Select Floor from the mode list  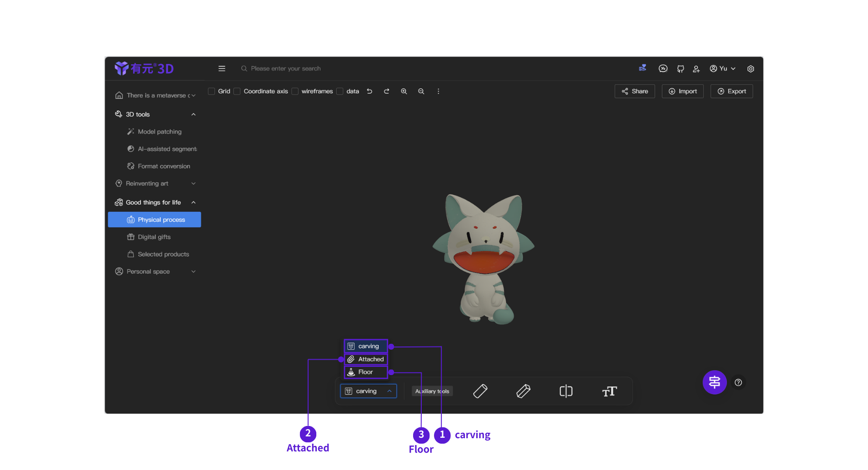366,372
